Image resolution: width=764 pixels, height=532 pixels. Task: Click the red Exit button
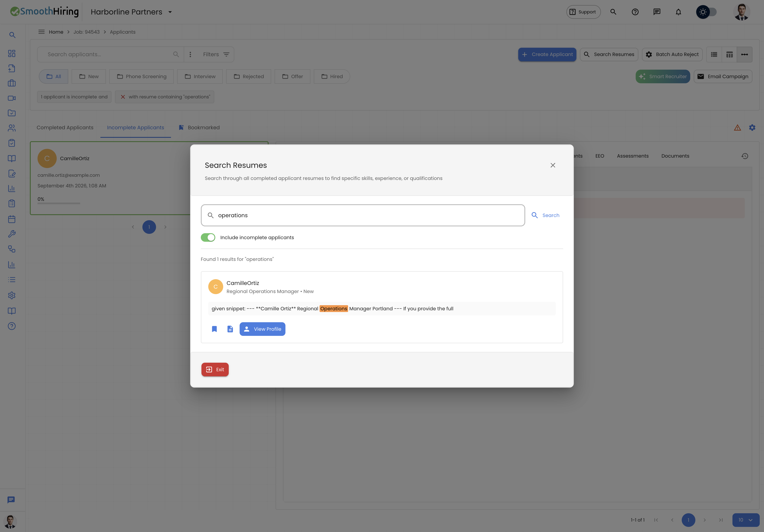point(215,370)
